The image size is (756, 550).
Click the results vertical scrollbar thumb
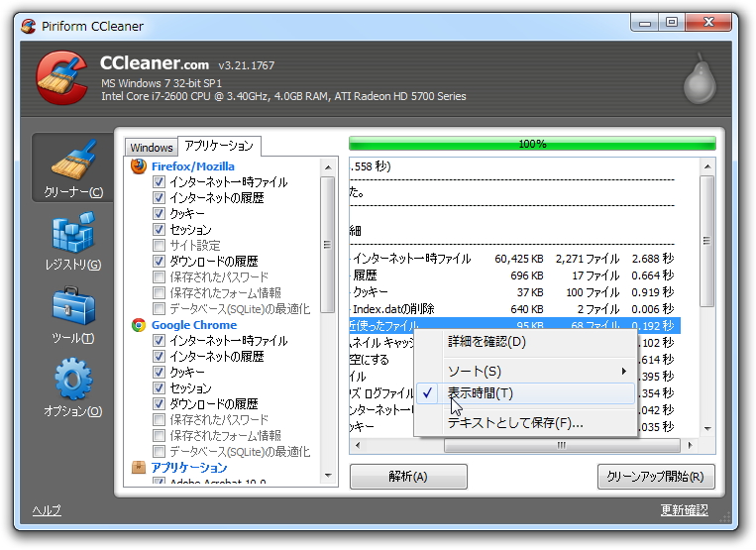707,241
